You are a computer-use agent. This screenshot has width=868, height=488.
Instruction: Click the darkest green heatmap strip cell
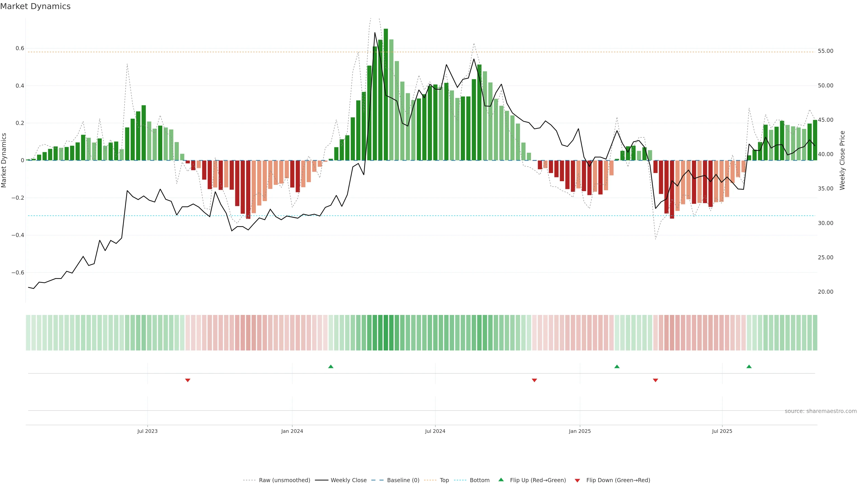click(385, 333)
